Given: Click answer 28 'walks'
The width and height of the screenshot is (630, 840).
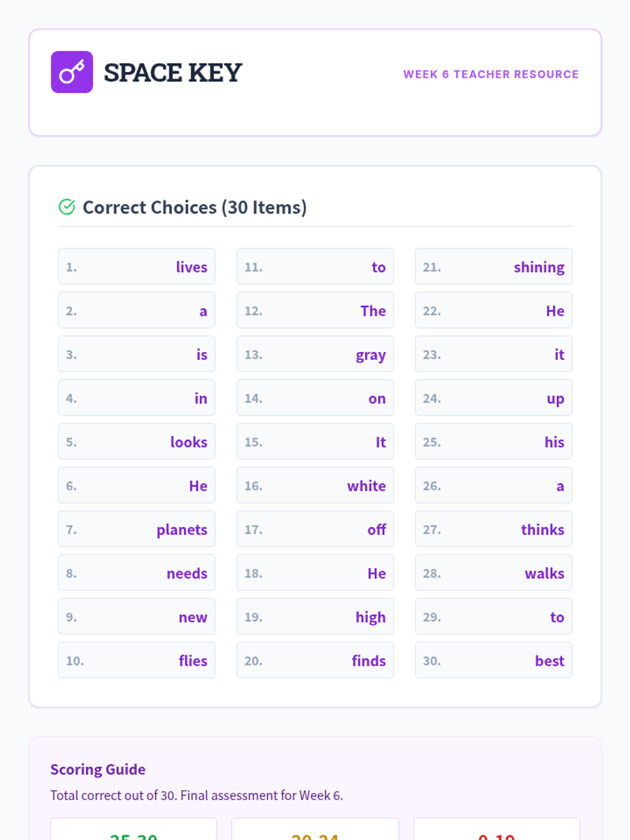Looking at the screenshot, I should point(493,573).
